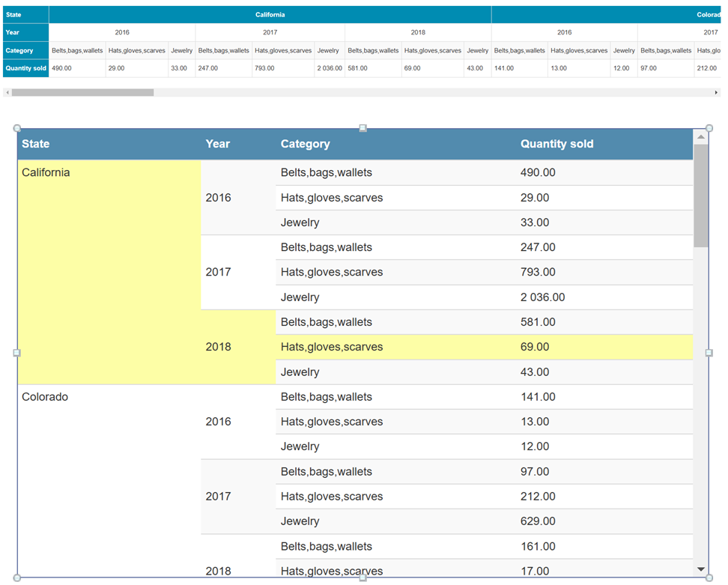Click the horizontal scrollbar thumb under the pivot table
Image resolution: width=728 pixels, height=585 pixels.
[82, 93]
